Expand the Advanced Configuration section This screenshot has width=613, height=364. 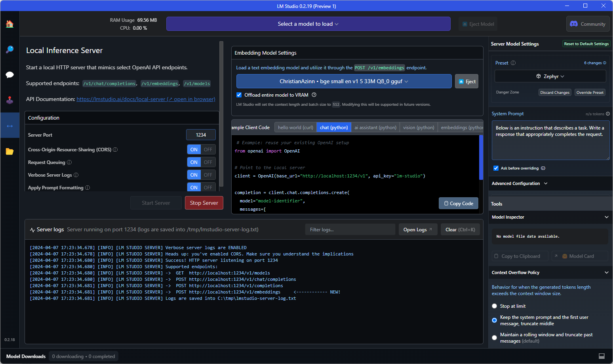(519, 183)
